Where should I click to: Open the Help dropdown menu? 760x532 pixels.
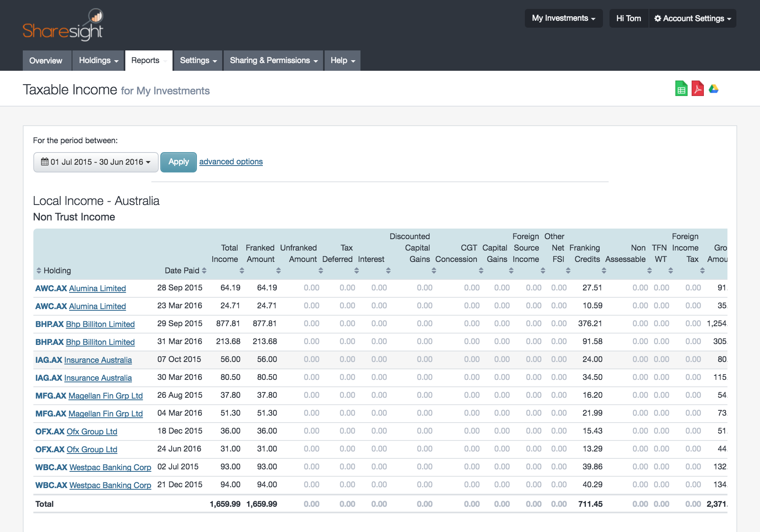click(x=342, y=60)
